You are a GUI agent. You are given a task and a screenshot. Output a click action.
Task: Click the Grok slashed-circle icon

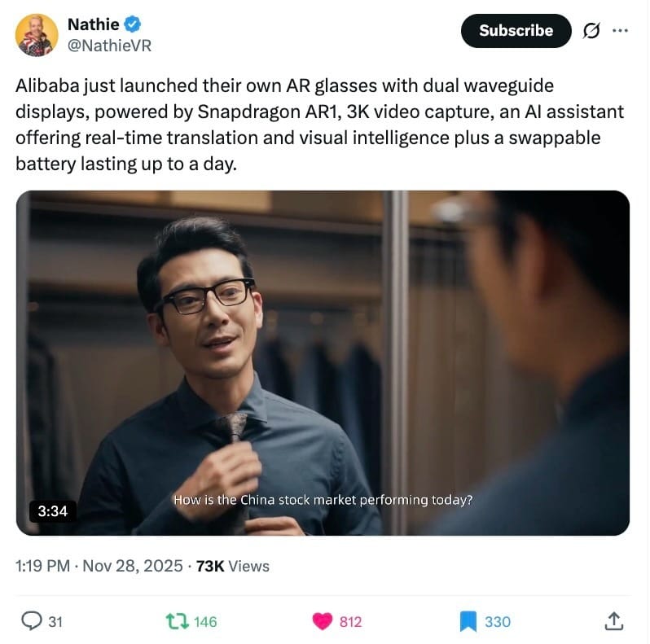(x=591, y=31)
